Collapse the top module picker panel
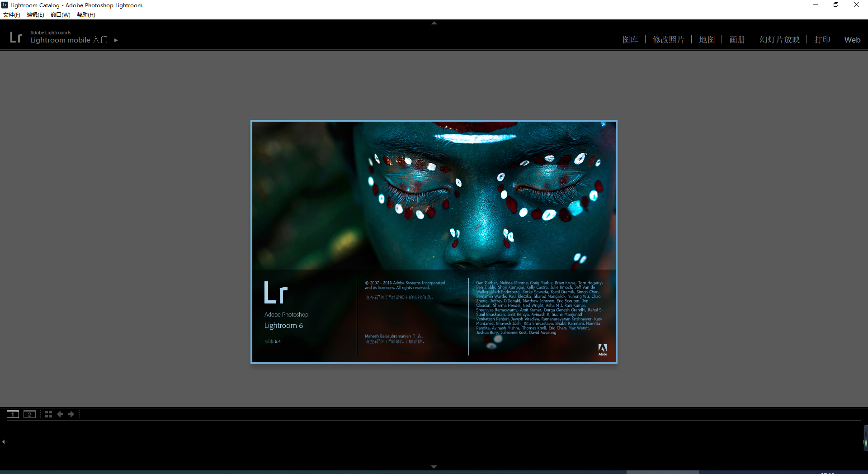Screen dimensions: 868x474 (x=434, y=23)
